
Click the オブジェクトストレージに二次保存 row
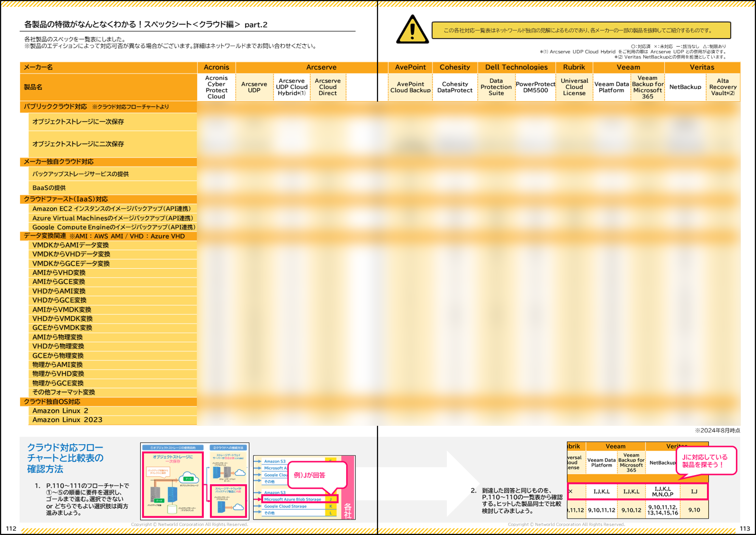pos(113,144)
